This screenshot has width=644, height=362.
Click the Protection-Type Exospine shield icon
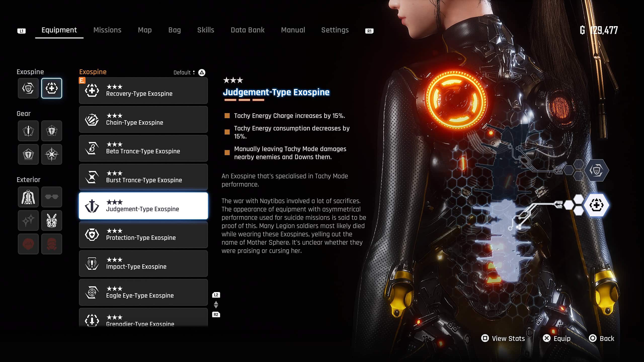point(92,235)
